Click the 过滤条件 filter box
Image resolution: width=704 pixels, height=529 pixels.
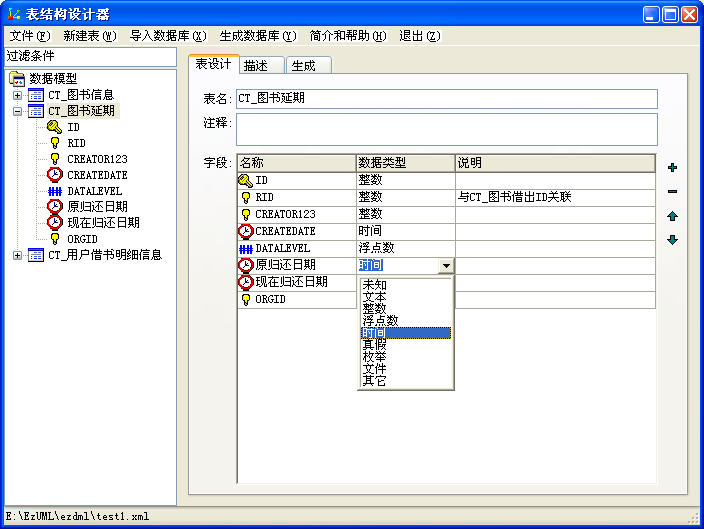tap(88, 55)
